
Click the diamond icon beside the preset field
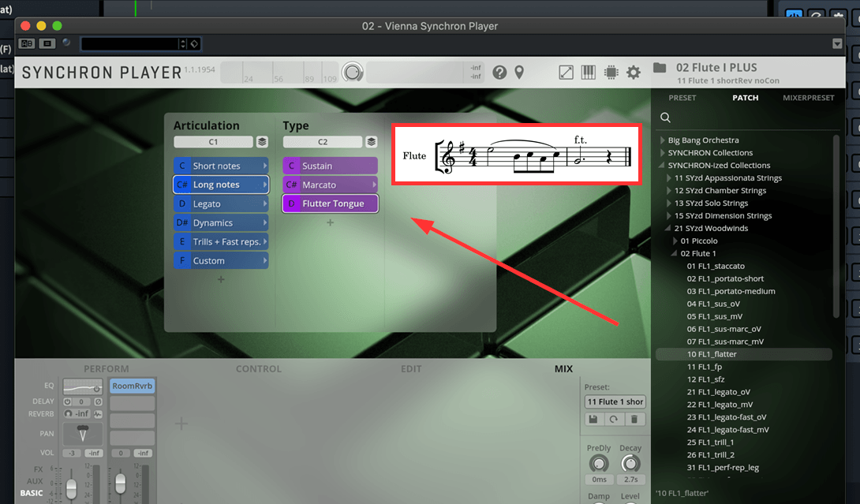[194, 44]
